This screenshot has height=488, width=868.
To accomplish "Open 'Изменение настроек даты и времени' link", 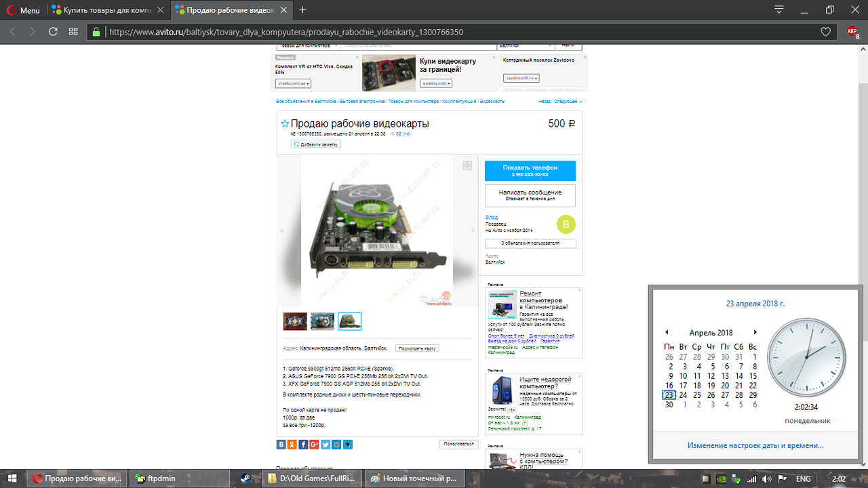I will point(755,445).
